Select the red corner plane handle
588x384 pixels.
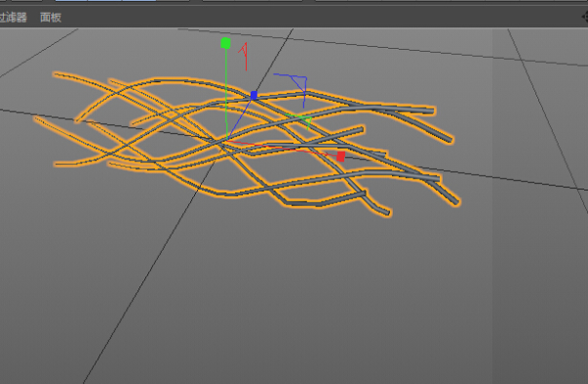click(244, 56)
